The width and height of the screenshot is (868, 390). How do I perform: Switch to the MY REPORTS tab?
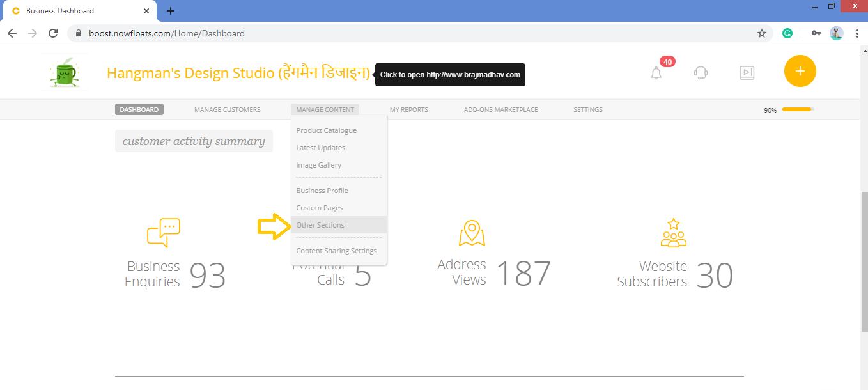click(409, 109)
